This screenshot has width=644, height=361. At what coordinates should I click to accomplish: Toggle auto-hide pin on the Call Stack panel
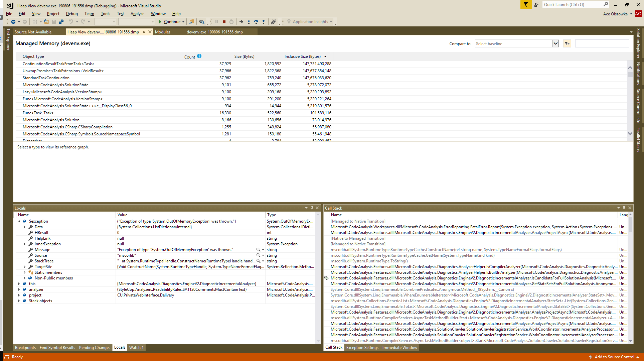coord(624,208)
